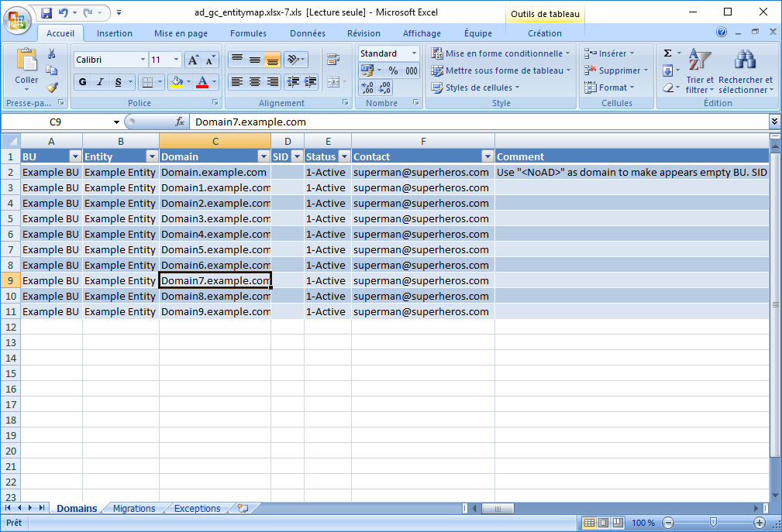Click the formula bar text Domain7.example.com
The width and height of the screenshot is (782, 532).
[x=250, y=122]
